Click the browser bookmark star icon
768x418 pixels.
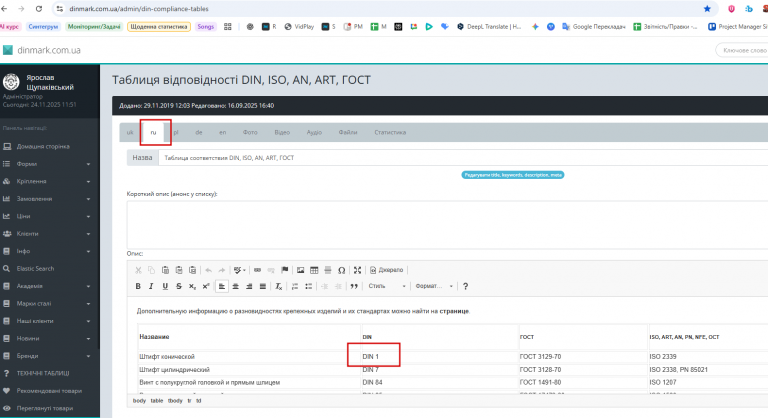tap(707, 9)
